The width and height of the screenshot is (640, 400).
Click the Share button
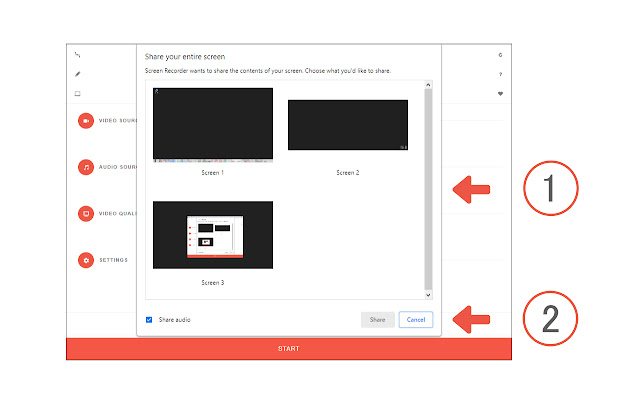point(378,320)
